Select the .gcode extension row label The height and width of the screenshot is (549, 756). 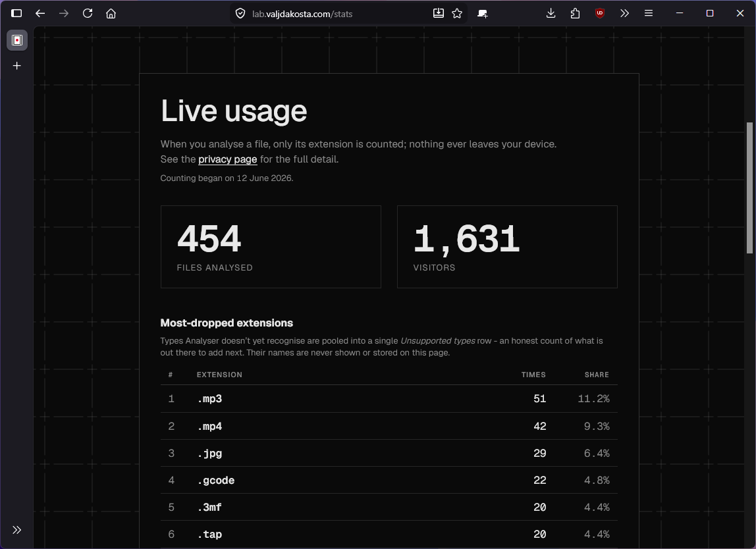[216, 481]
